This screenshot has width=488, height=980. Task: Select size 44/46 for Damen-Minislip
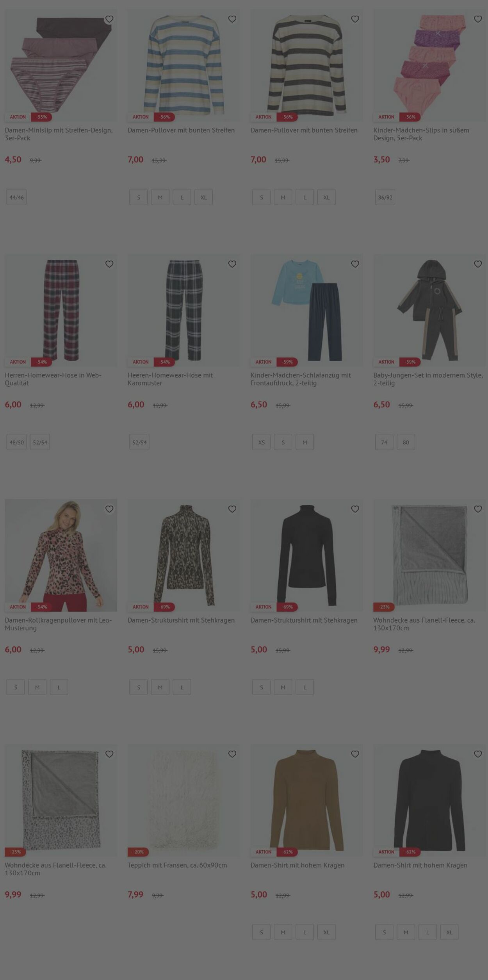[x=16, y=197]
